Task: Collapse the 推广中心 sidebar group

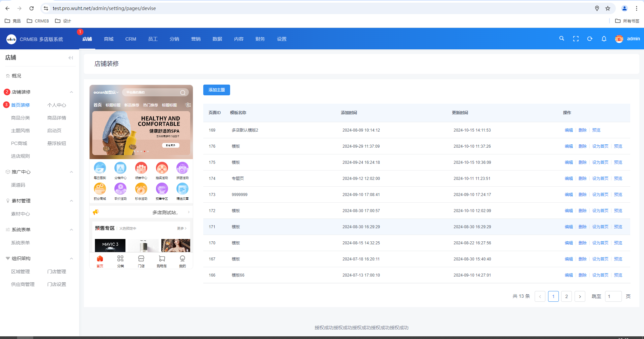Action: point(71,172)
